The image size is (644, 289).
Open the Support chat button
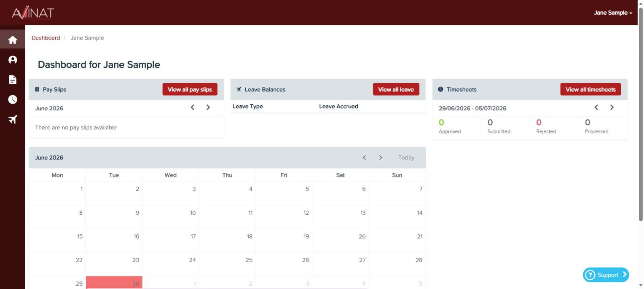(606, 275)
